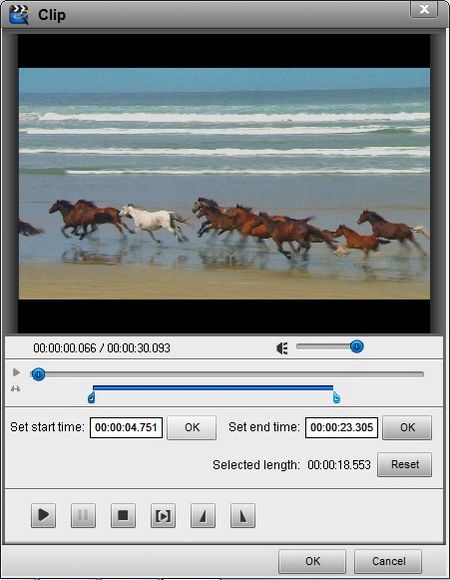Play the selected segment with the bracket-play icon
The width and height of the screenshot is (450, 580).
click(163, 515)
